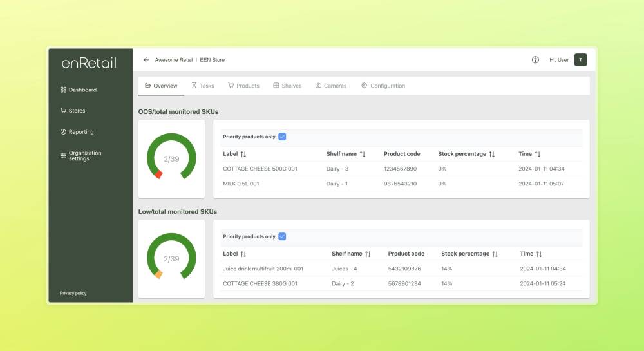This screenshot has width=644, height=351.
Task: Click time 2024-01-11 05:24
Action: [543, 283]
